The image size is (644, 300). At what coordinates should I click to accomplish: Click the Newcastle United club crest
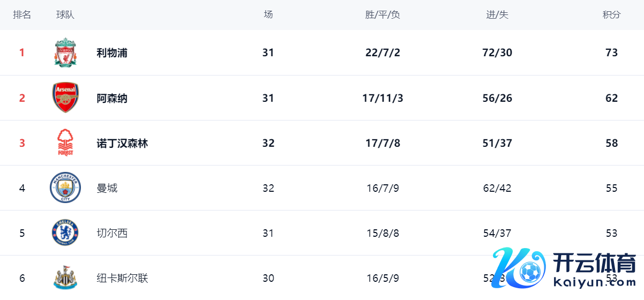point(65,278)
